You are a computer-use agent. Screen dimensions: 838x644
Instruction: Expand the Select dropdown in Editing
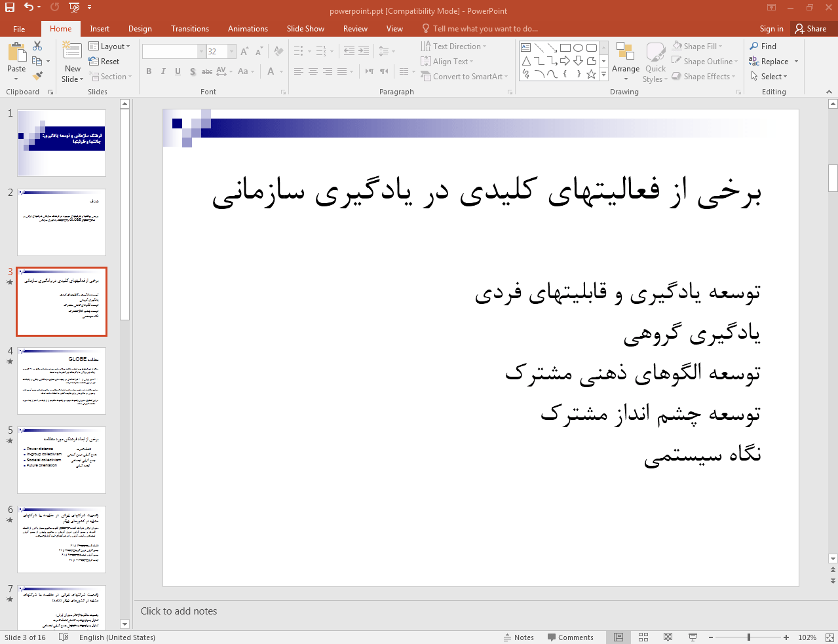(x=769, y=77)
